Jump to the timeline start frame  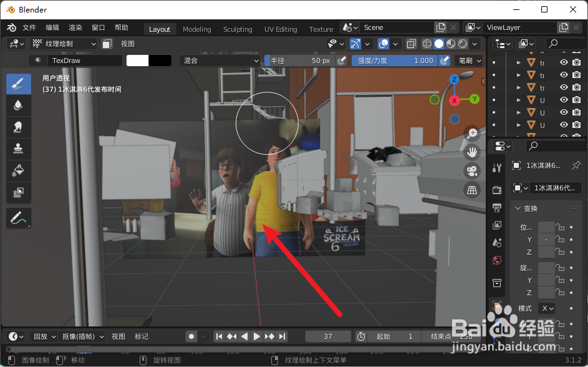point(219,336)
